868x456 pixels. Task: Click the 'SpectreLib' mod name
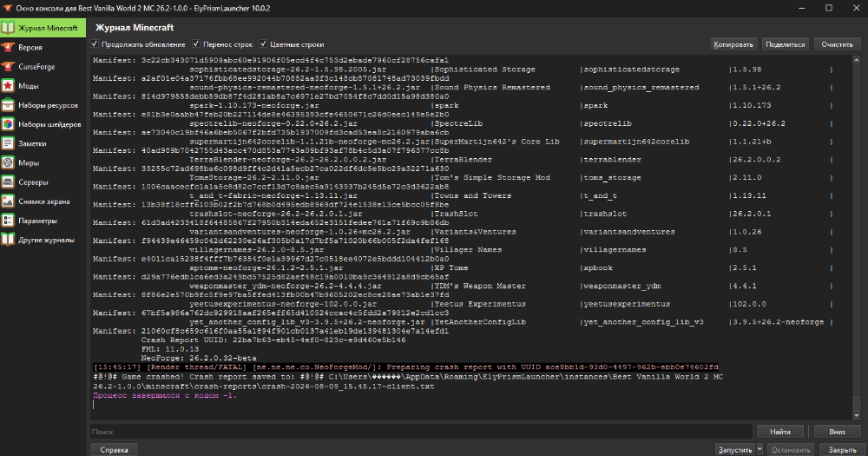coord(458,123)
